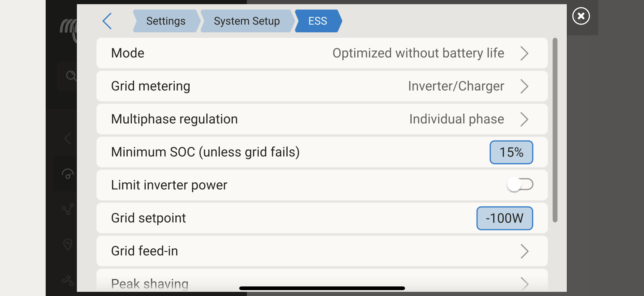Toggle the Limit inverter power switch
This screenshot has height=296, width=644.
(520, 185)
